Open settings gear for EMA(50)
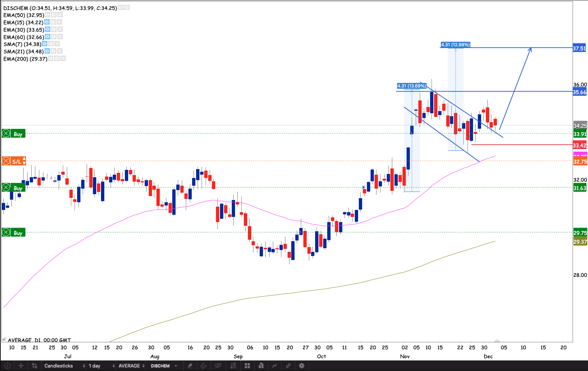The image size is (588, 371). (x=54, y=15)
